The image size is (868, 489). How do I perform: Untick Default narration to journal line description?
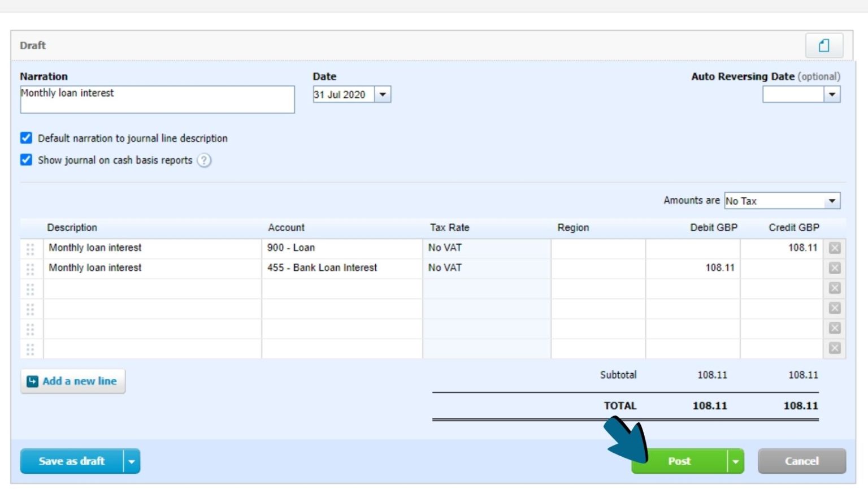pyautogui.click(x=26, y=138)
